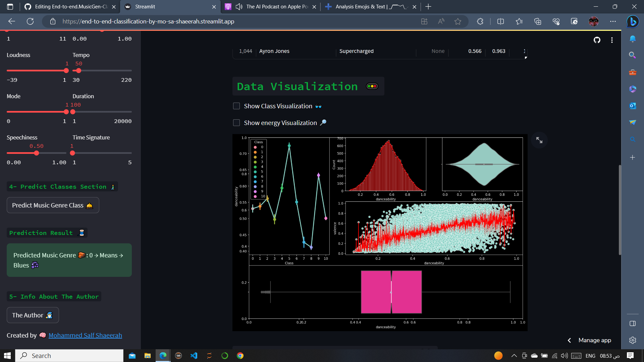Screen dimensions: 644x362
Task: Click the Ayron Jones song row
Action: [x=378, y=51]
